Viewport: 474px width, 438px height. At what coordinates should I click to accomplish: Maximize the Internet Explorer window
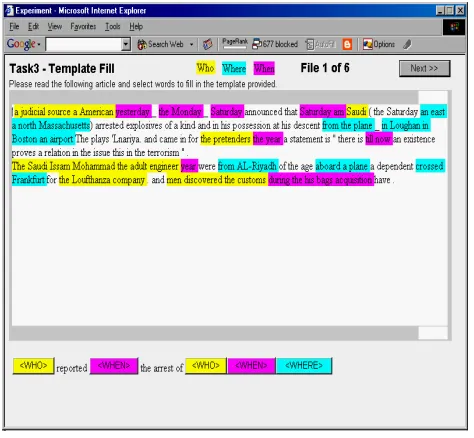450,11
